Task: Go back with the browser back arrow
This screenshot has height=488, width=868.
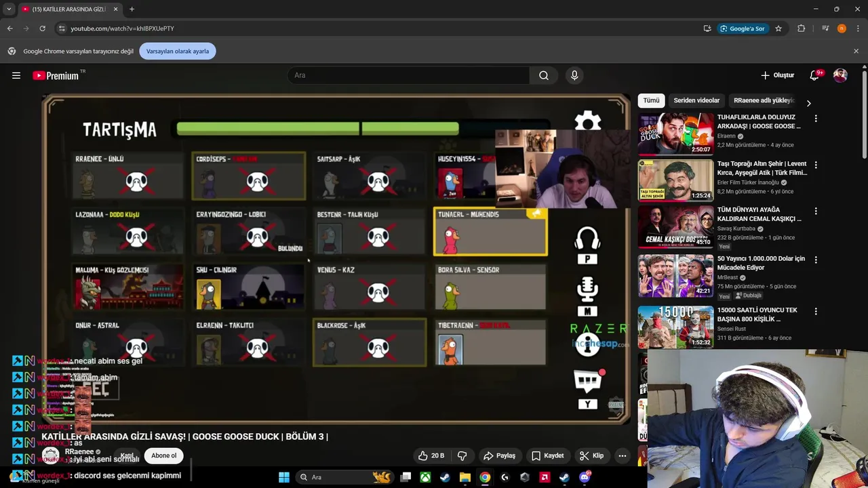Action: click(x=9, y=28)
